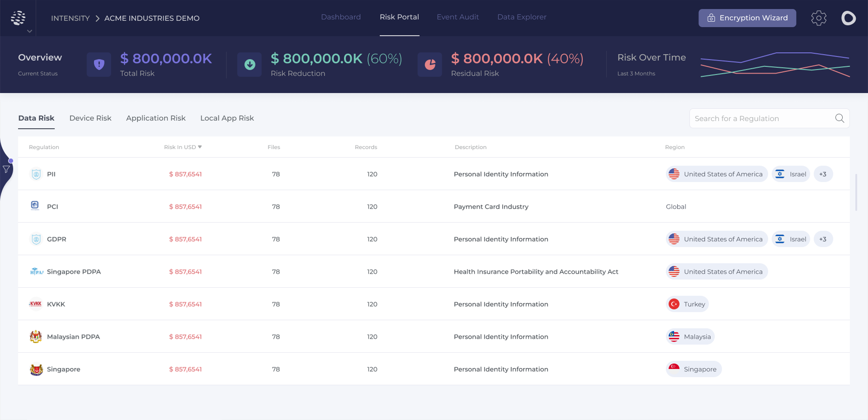Click the user profile avatar circle

848,18
